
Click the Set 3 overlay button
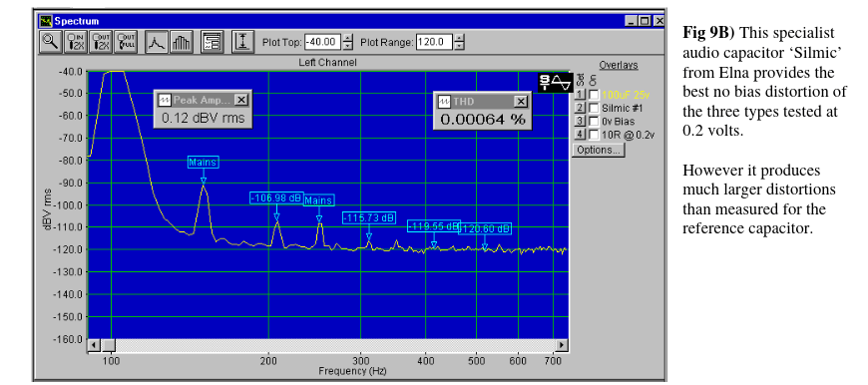tap(580, 121)
